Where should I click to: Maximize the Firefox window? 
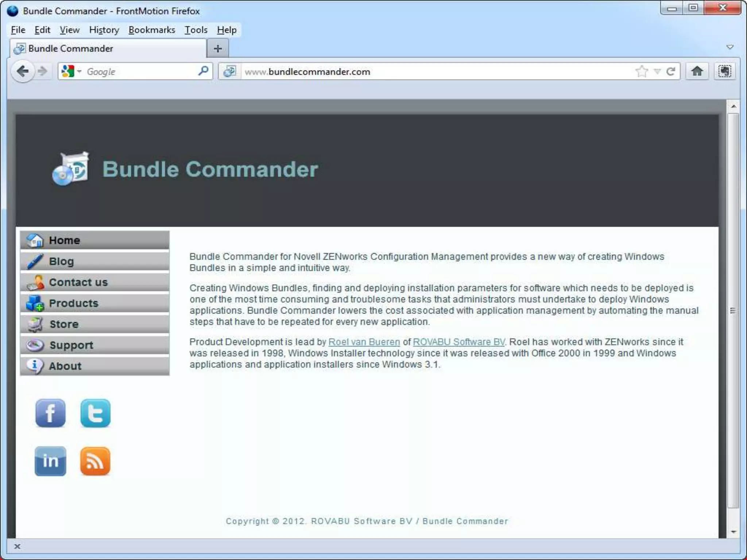coord(693,8)
